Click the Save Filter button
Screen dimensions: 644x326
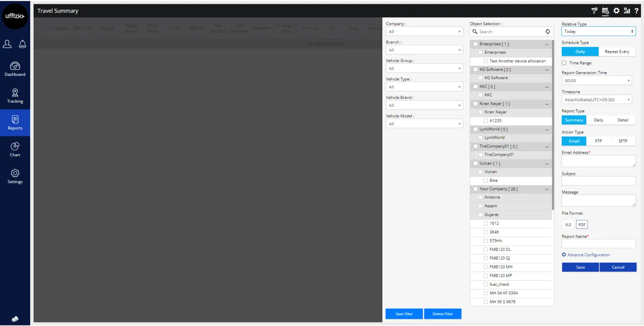(404, 314)
